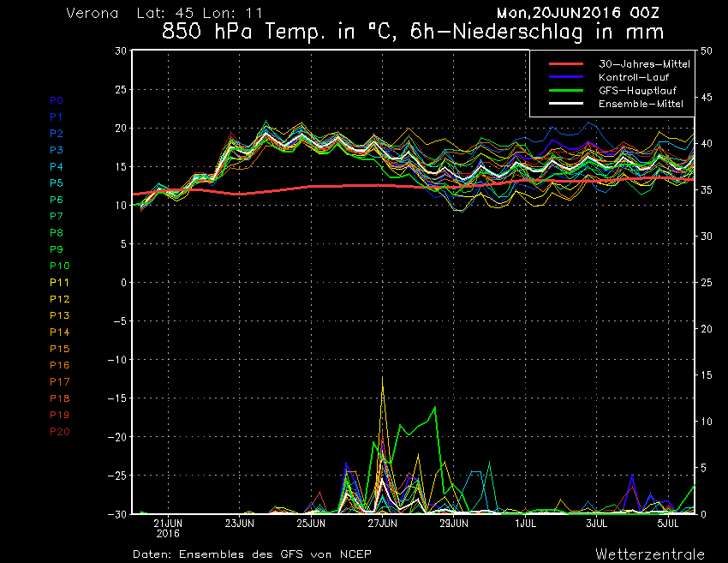
Task: Click the yellow precipitation peak at 27JUN
Action: point(383,378)
